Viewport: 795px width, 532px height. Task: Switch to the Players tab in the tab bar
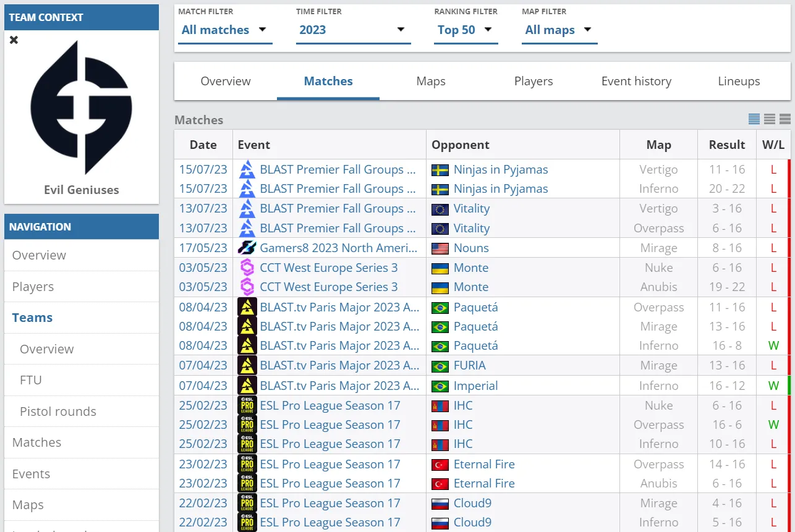click(x=534, y=82)
